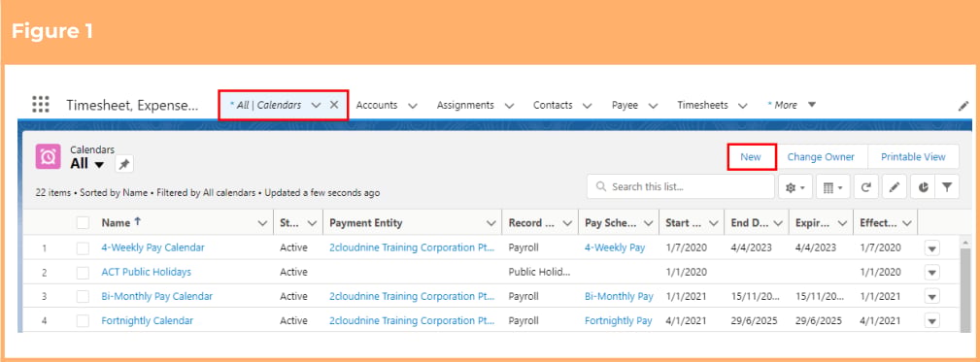Open Payment Entity link in 4-Weekly row
The image size is (980, 362).
(413, 247)
